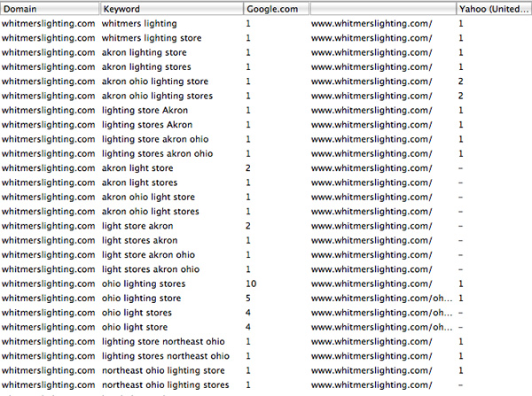Click Yahoo rank 1 for 'ohio lighting stores'

[x=461, y=283]
